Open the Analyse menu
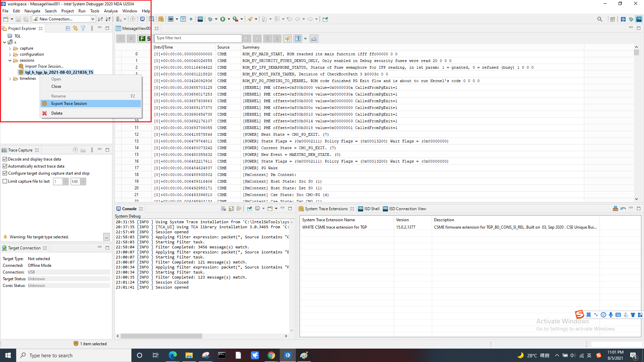The image size is (644, 362). pyautogui.click(x=111, y=11)
